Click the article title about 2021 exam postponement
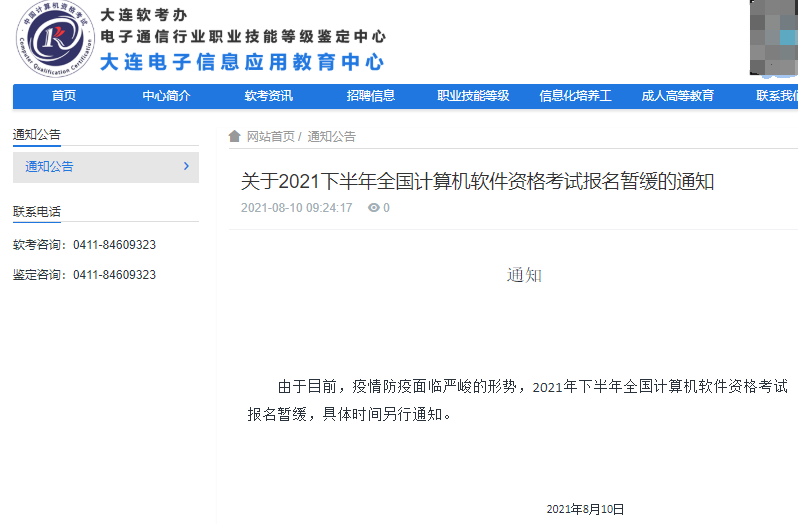The image size is (798, 524). (x=477, y=182)
